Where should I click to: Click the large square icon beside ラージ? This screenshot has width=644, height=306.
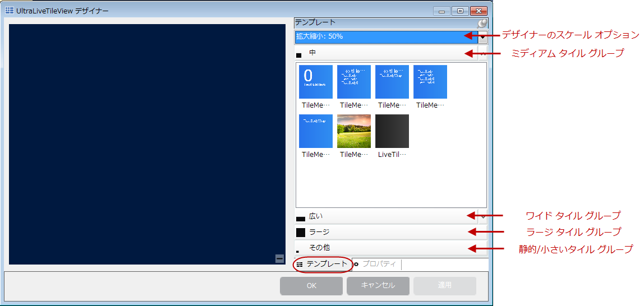[x=301, y=233]
